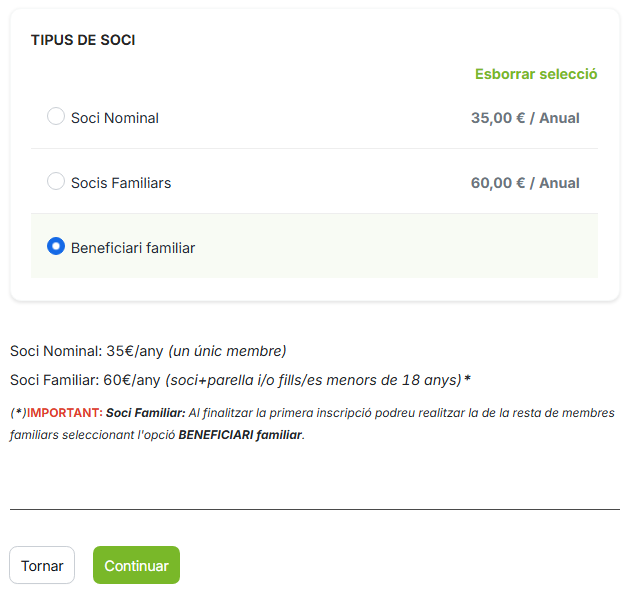Click the TIPUS DE SOCI heading
Screen dimensions: 626x590
[x=83, y=40]
